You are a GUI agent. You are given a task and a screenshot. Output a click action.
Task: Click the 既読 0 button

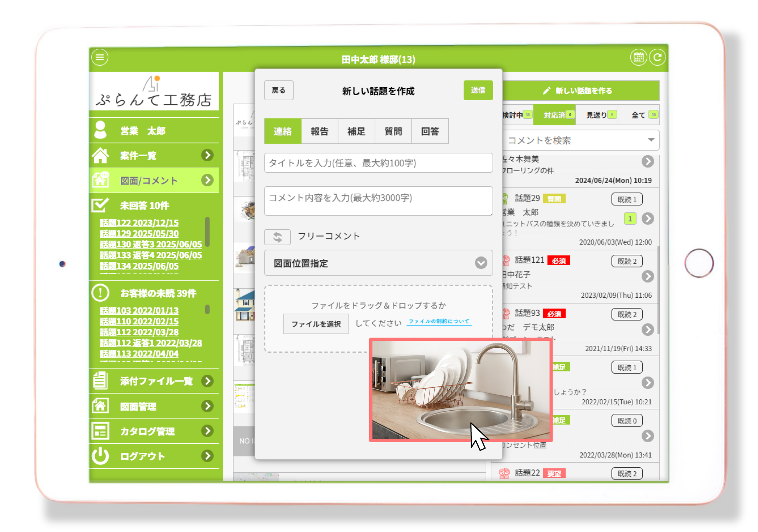coord(627,420)
